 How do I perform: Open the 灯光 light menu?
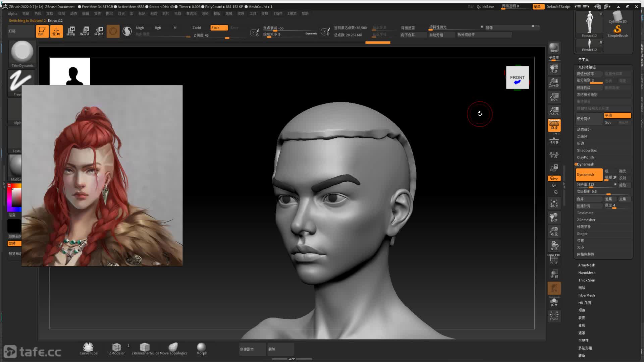tap(121, 14)
